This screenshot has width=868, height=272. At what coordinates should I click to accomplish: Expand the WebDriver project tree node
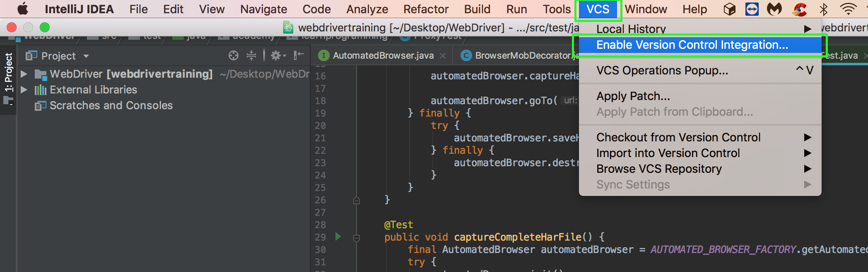(24, 74)
